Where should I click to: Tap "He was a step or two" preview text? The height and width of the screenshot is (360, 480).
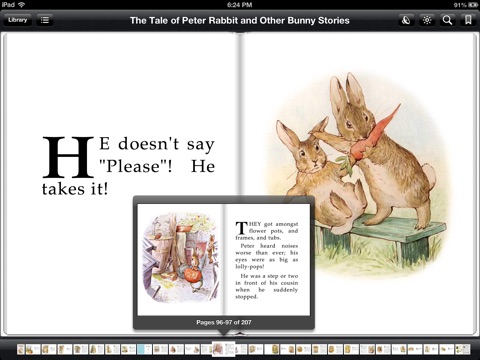[269, 276]
